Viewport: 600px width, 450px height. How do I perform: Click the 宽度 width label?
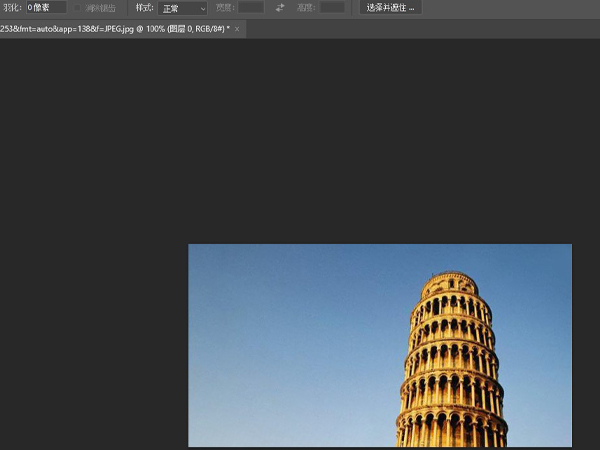225,8
